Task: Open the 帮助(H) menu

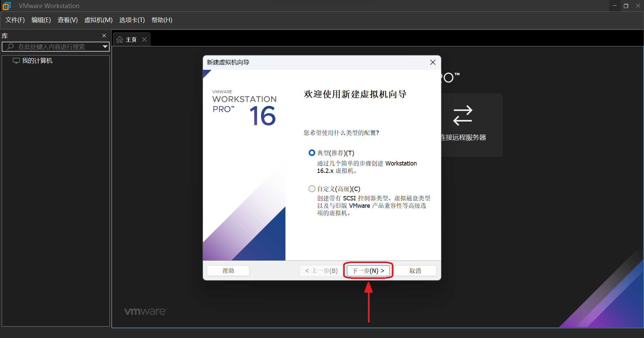Action: 162,20
